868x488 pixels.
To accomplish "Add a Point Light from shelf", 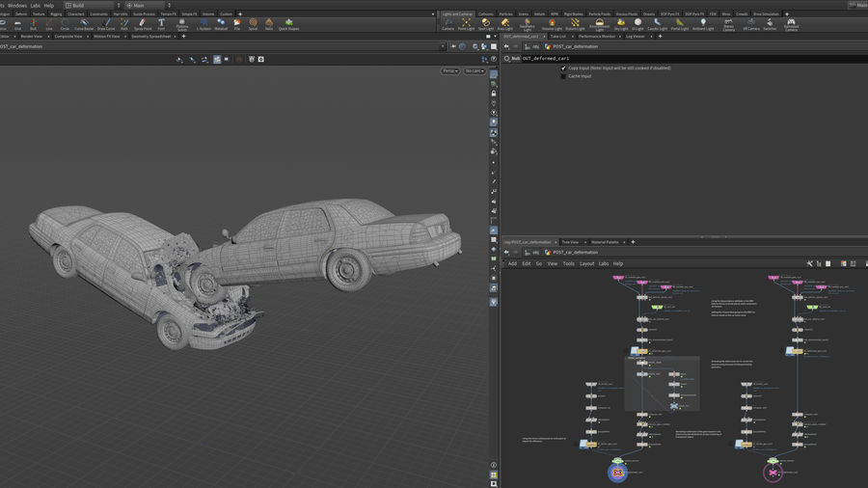I will (466, 24).
